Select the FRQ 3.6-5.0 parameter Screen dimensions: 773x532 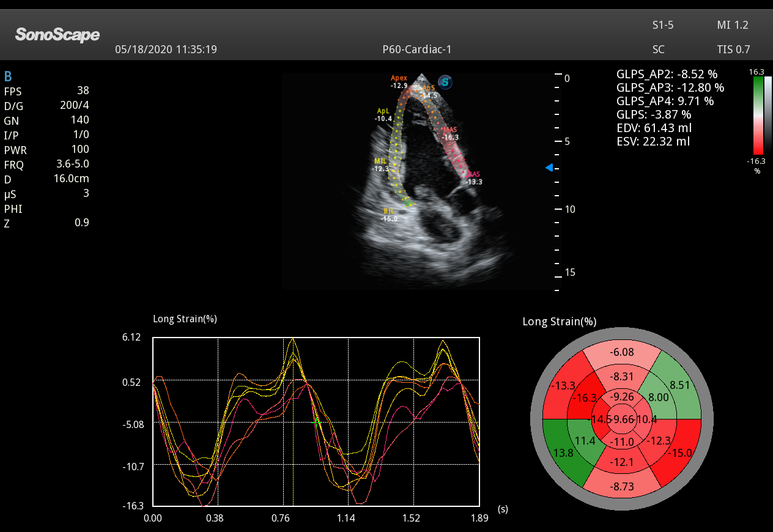point(46,164)
